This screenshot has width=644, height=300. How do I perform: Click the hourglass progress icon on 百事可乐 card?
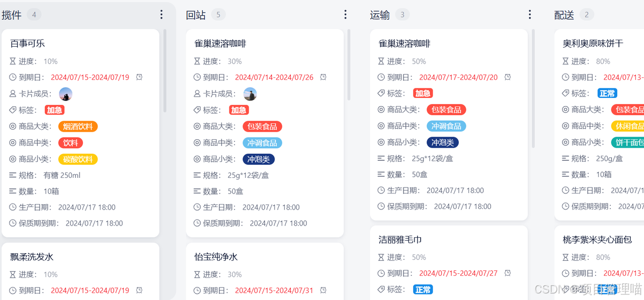point(13,61)
